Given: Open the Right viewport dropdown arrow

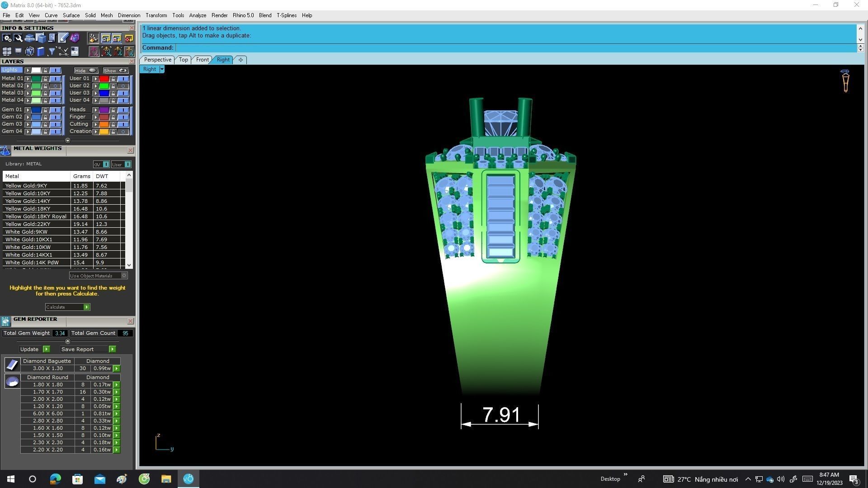Looking at the screenshot, I should click(162, 70).
